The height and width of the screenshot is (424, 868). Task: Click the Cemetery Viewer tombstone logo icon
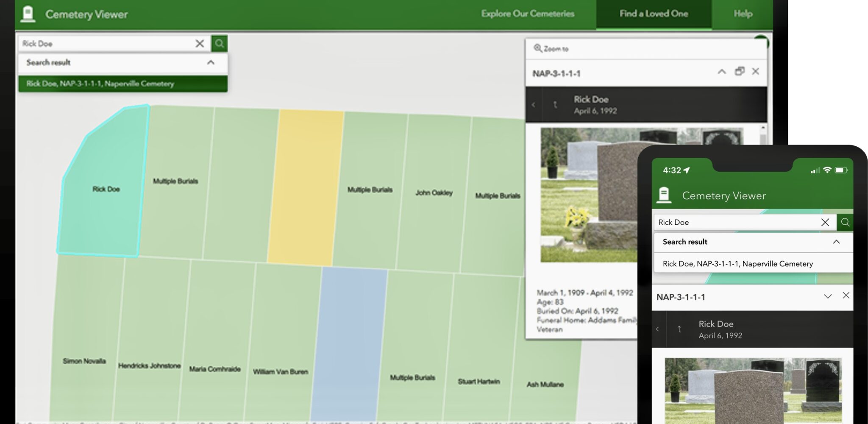click(x=28, y=13)
